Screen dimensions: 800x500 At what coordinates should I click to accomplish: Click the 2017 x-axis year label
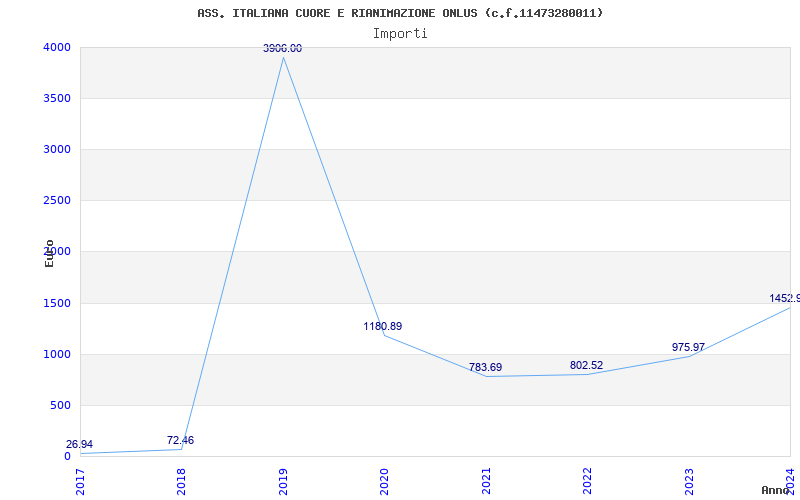(80, 481)
